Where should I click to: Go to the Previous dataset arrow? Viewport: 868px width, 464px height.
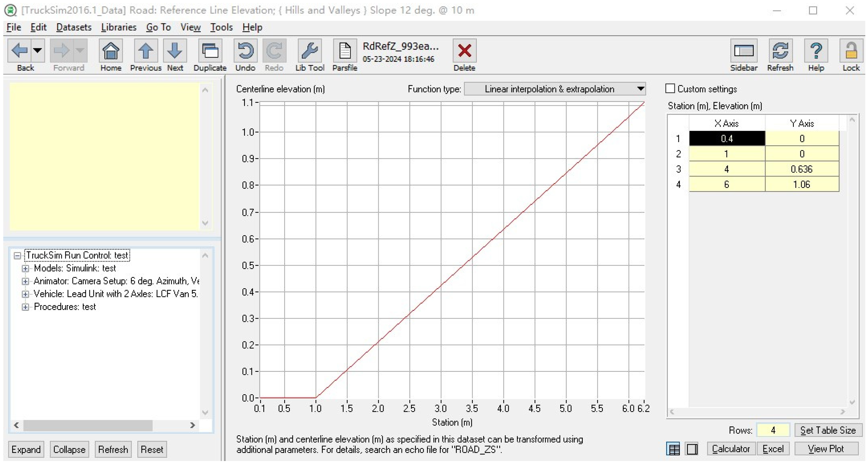[x=145, y=51]
